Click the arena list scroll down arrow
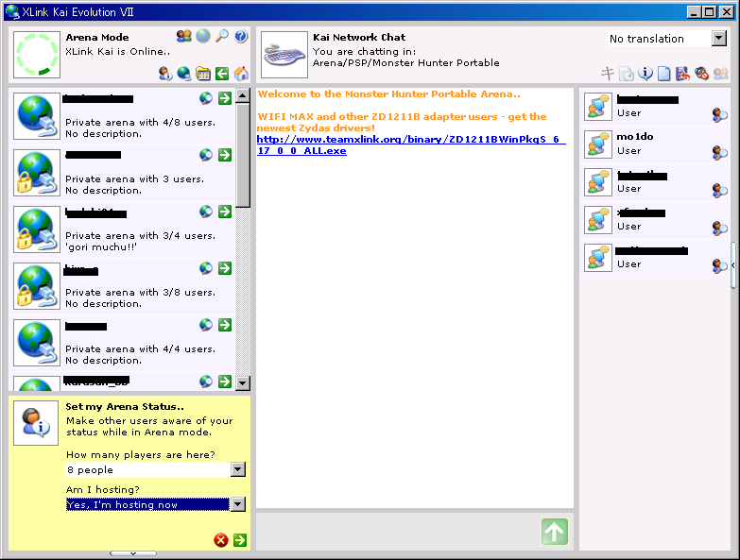Screen dimensions: 740x560 coord(243,382)
